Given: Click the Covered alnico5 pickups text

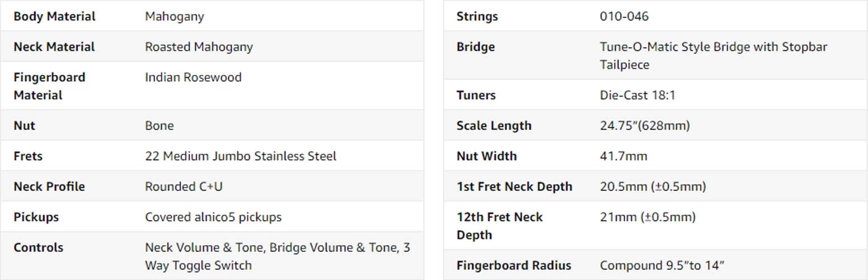Looking at the screenshot, I should click(213, 217).
